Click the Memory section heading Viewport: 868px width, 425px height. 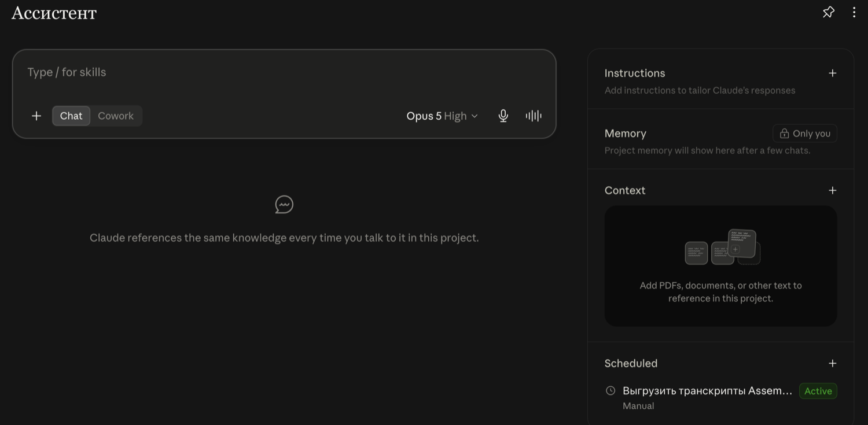tap(626, 134)
